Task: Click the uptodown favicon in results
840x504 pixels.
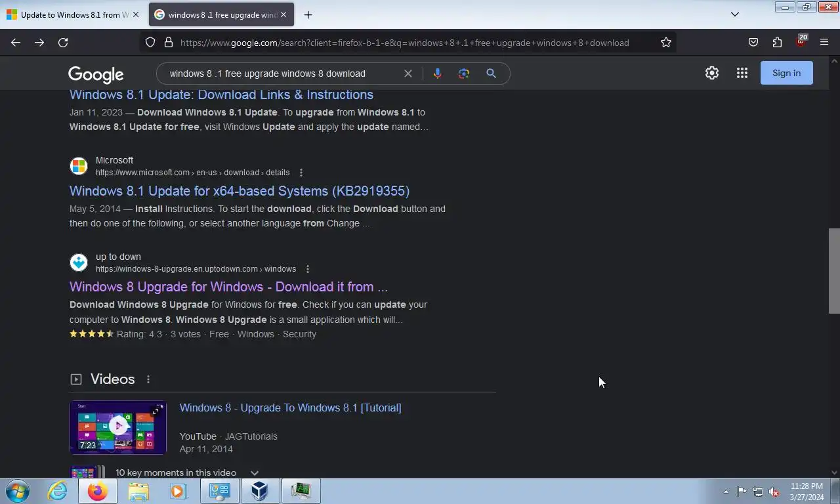Action: click(x=79, y=262)
